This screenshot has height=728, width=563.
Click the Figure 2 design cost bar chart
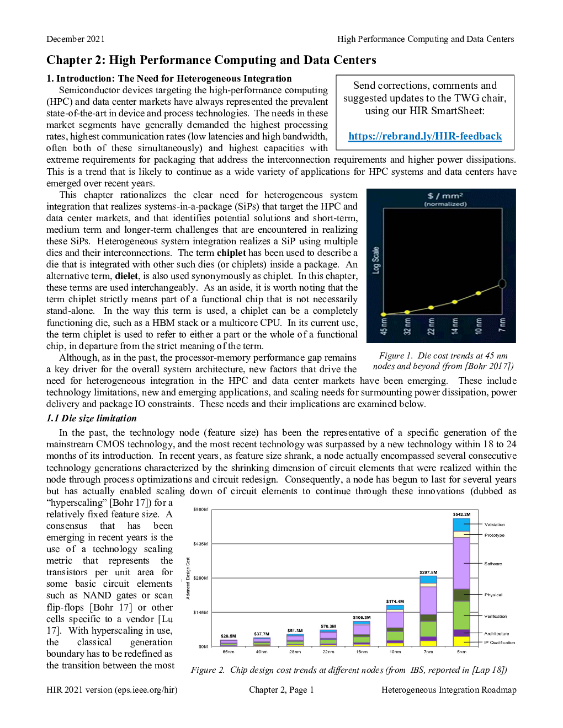352,580
